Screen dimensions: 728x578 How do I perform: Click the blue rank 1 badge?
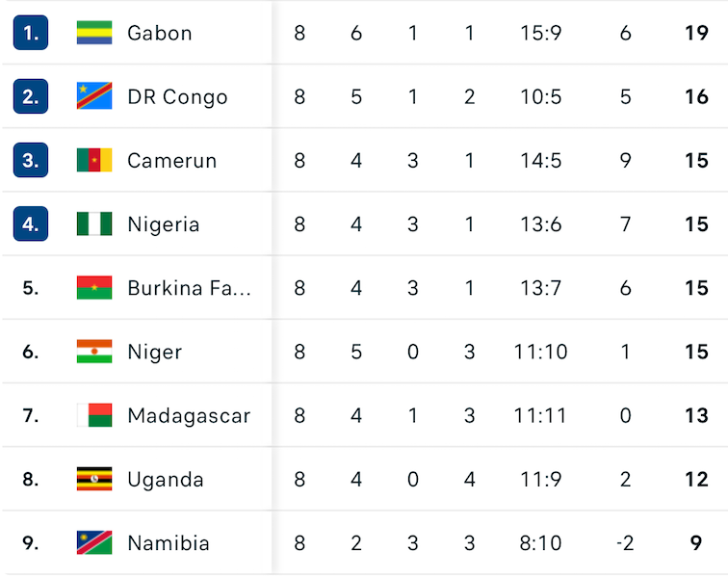31,33
